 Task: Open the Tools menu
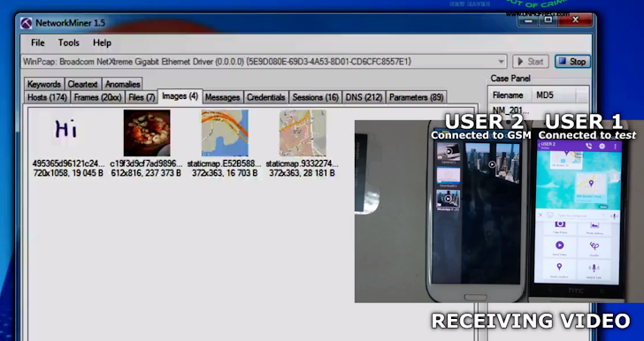[69, 42]
